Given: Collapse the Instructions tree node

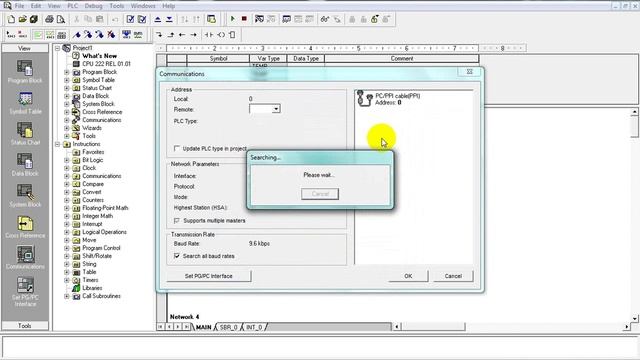Looking at the screenshot, I should pos(58,144).
